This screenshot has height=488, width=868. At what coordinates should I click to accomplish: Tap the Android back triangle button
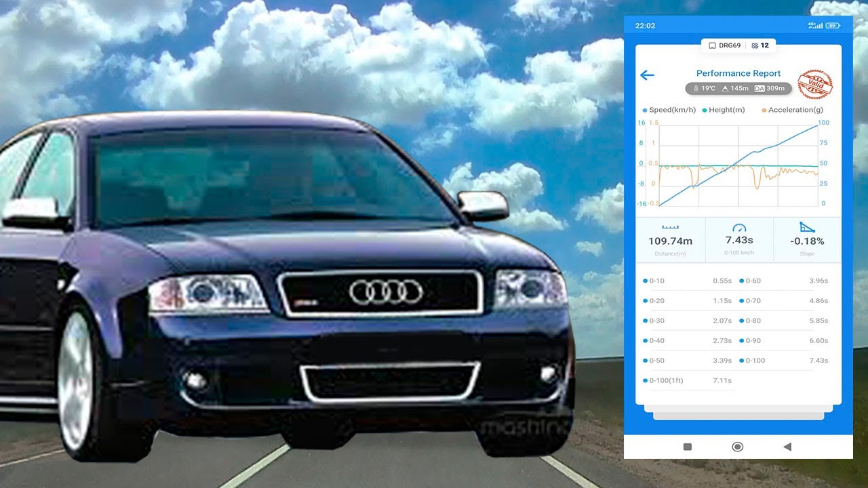pyautogui.click(x=787, y=447)
